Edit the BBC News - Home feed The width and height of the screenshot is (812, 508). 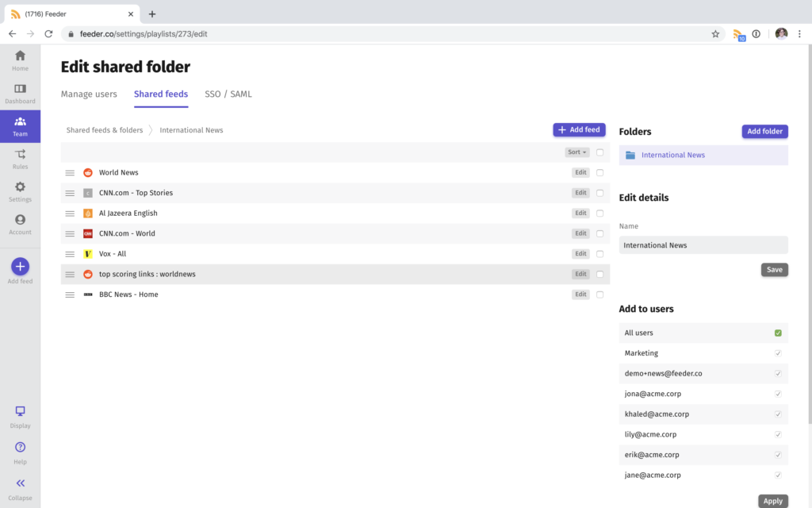coord(580,294)
